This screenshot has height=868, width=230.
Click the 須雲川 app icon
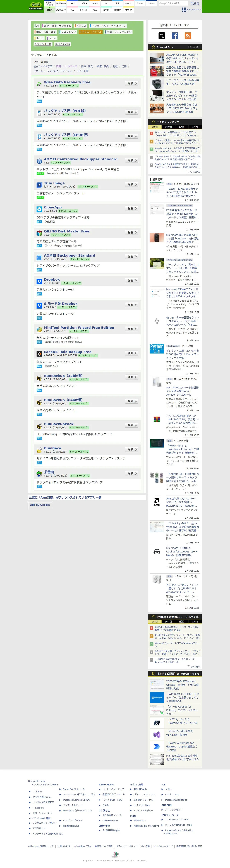(39, 474)
